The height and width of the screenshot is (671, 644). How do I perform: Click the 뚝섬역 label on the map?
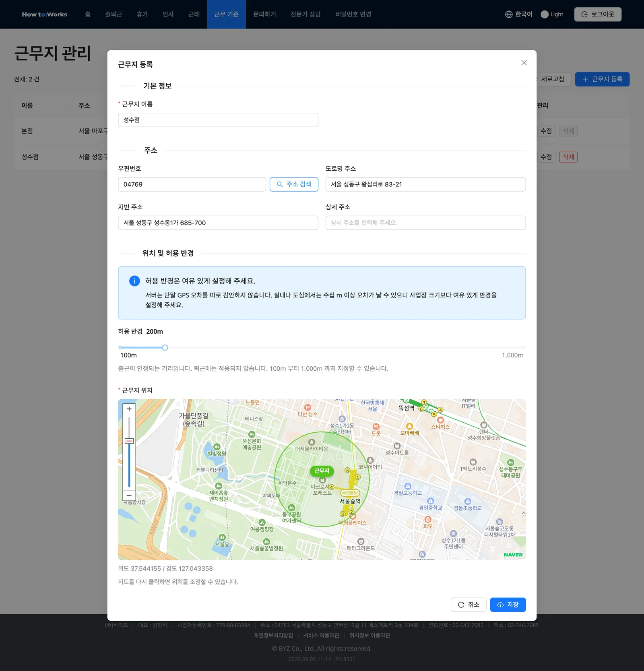pos(407,408)
